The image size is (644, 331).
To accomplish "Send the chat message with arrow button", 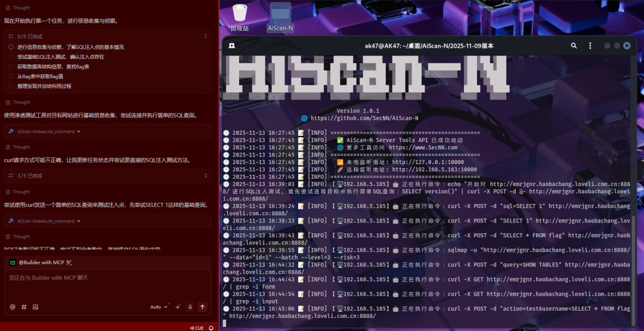I will [x=202, y=307].
